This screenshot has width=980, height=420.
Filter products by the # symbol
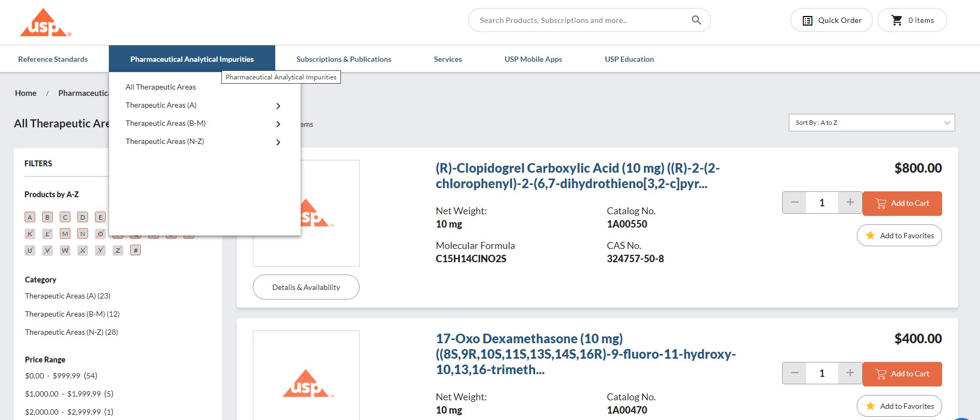[x=136, y=250]
